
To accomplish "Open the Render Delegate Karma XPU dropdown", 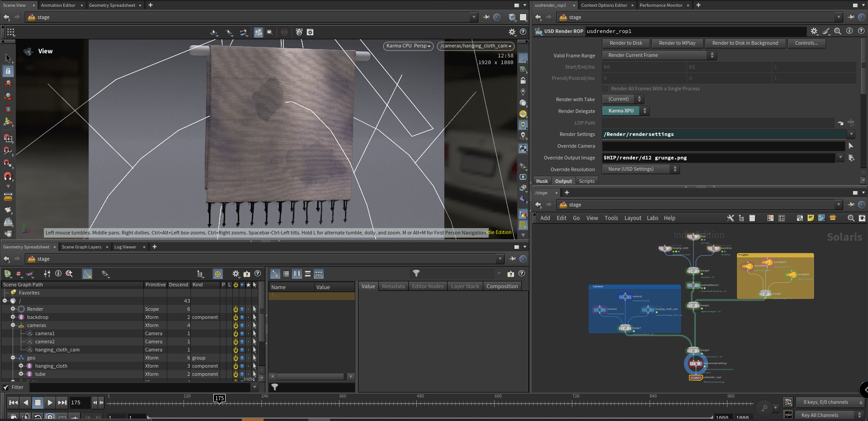I will coord(626,111).
